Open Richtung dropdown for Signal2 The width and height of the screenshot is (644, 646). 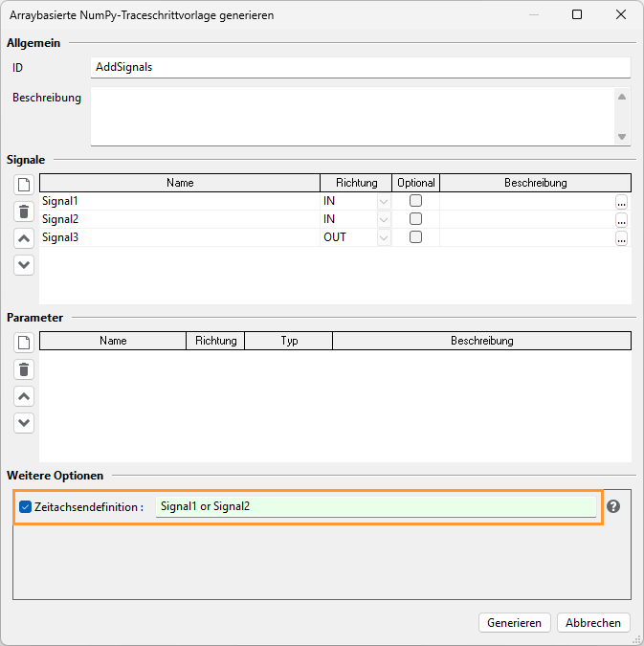384,219
